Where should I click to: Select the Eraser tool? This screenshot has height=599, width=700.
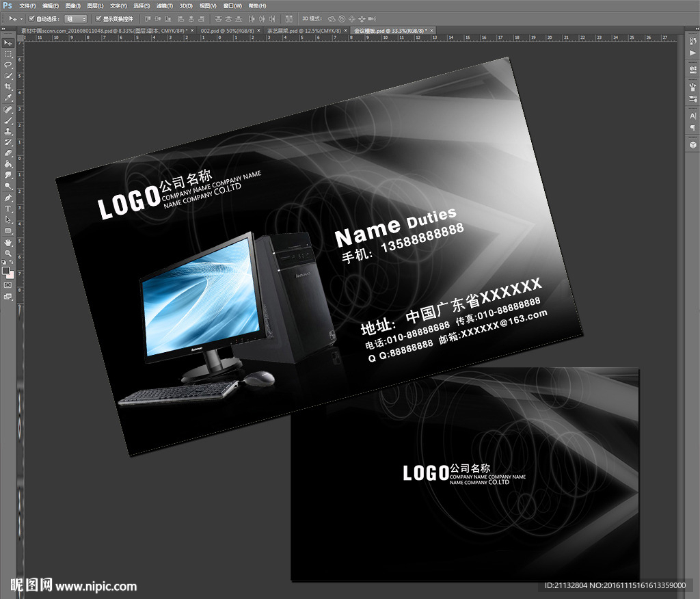(x=8, y=153)
